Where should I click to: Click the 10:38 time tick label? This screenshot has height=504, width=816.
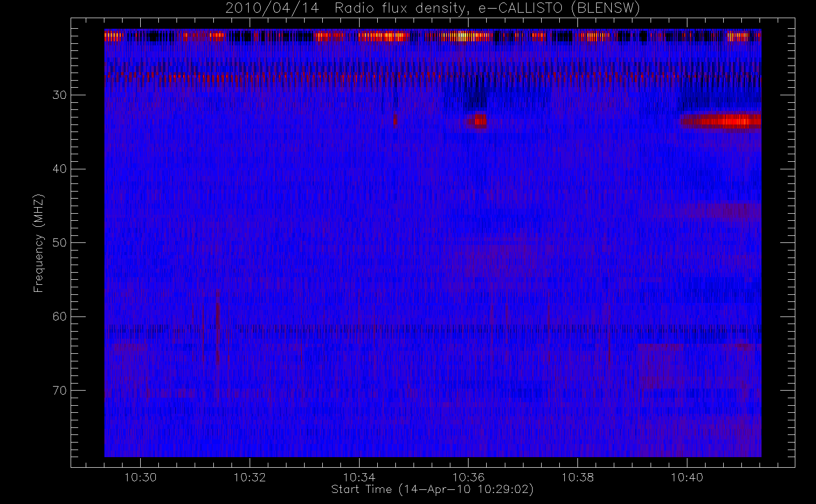[577, 477]
